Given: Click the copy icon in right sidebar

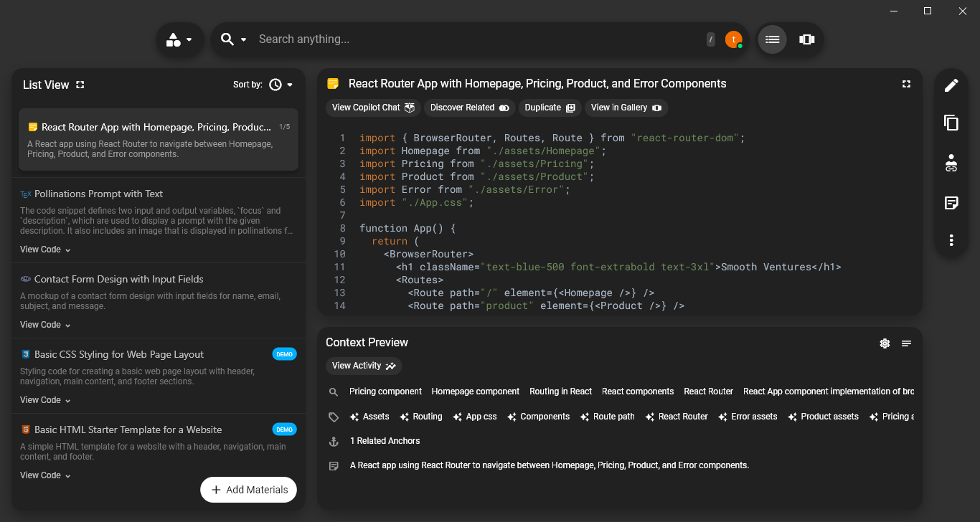Looking at the screenshot, I should (x=951, y=123).
